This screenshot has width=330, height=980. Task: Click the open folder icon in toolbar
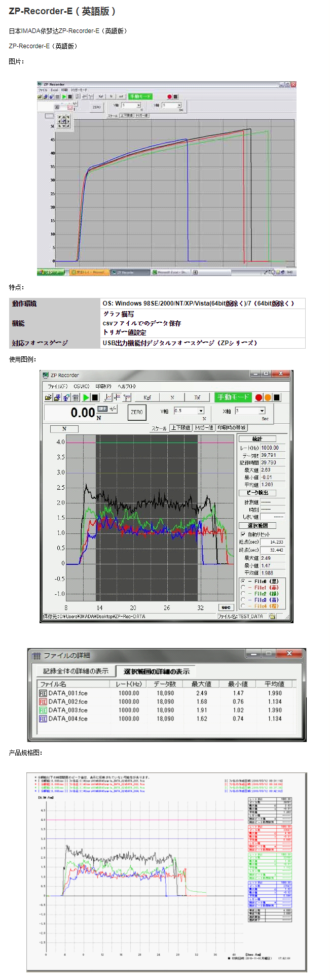click(x=48, y=397)
